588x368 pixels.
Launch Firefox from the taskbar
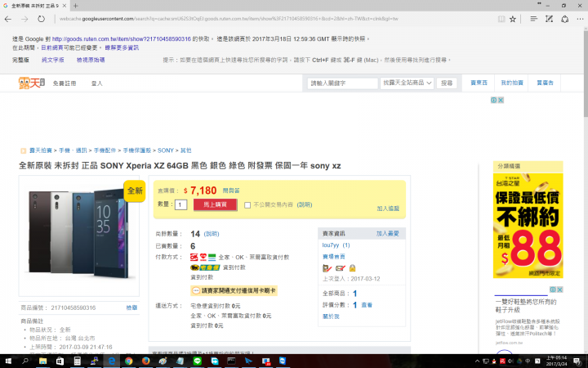coord(146,361)
